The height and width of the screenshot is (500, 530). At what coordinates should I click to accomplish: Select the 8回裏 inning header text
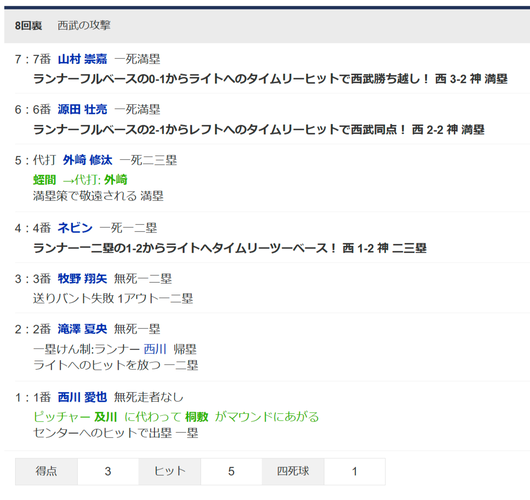pos(28,26)
